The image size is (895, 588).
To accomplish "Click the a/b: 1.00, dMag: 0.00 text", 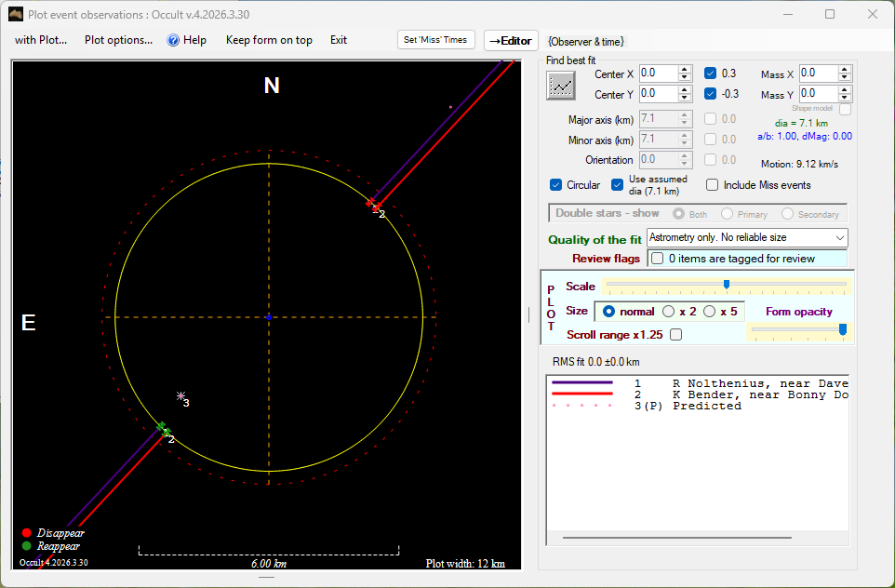I will 805,137.
